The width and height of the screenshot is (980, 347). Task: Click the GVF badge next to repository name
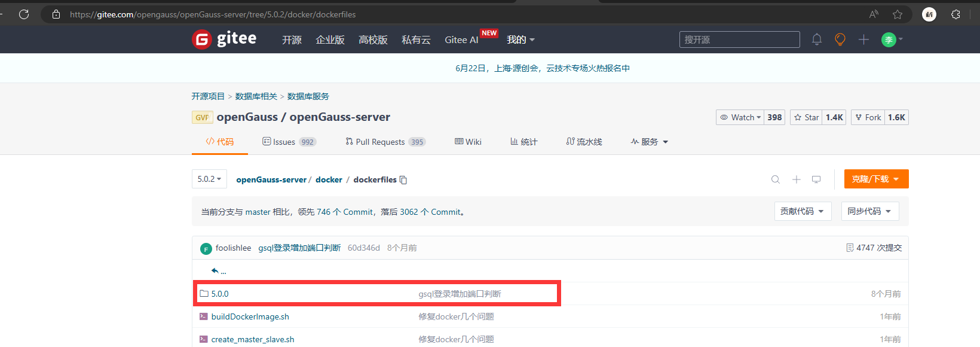[202, 117]
